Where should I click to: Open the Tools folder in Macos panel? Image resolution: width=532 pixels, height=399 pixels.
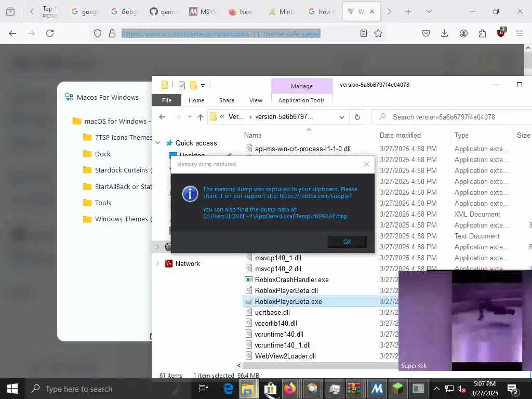coord(97,203)
